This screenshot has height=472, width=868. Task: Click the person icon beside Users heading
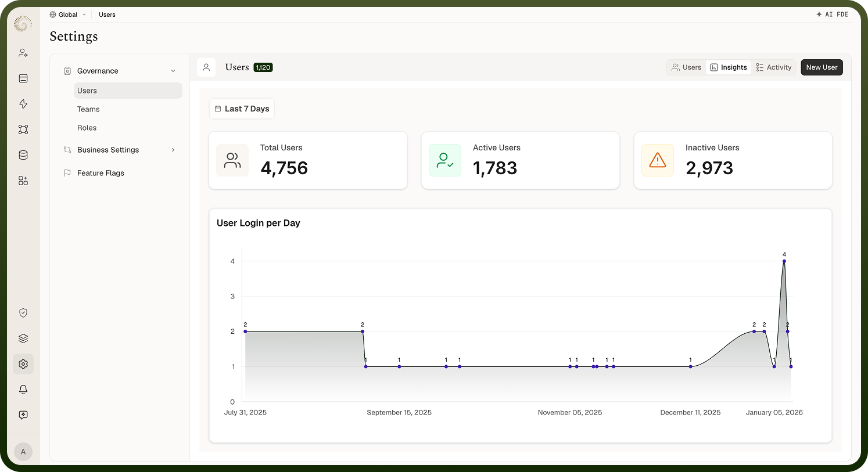click(206, 67)
